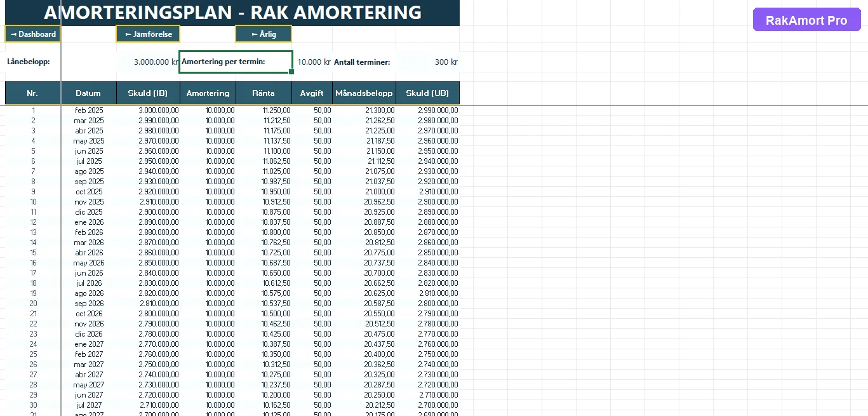
Task: Click the Lånebelopp label cell
Action: 33,62
